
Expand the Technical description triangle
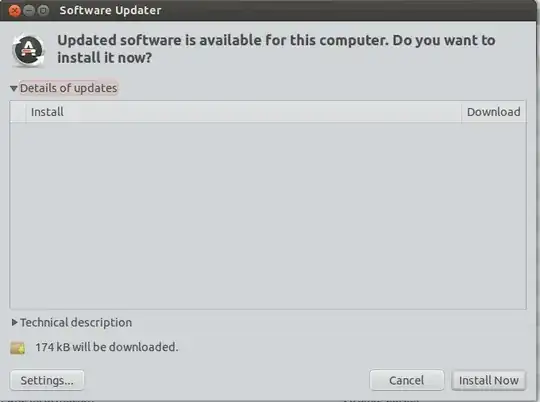coord(14,322)
